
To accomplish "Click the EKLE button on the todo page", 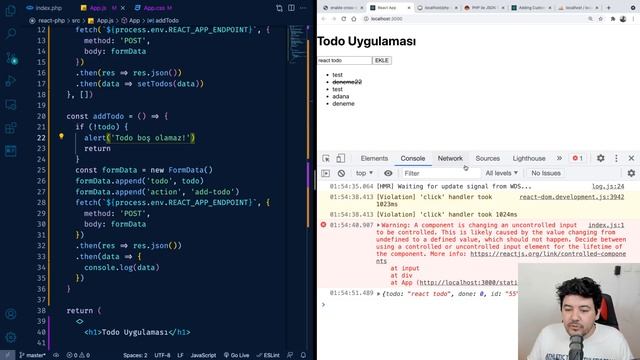I will click(382, 60).
